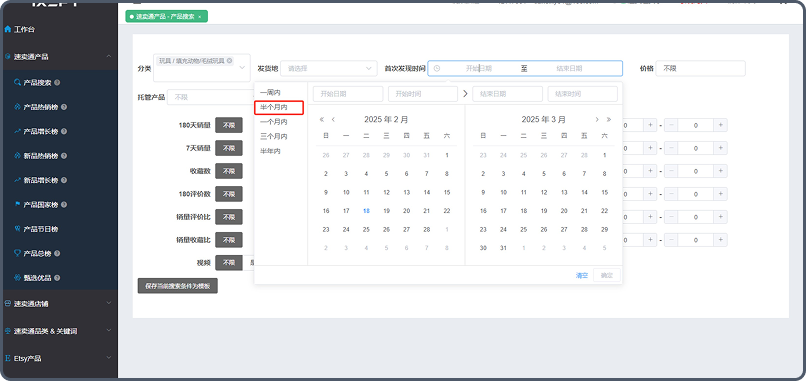This screenshot has width=806, height=381.
Task: Click help icon beside 产品热销榜
Action: click(63, 107)
